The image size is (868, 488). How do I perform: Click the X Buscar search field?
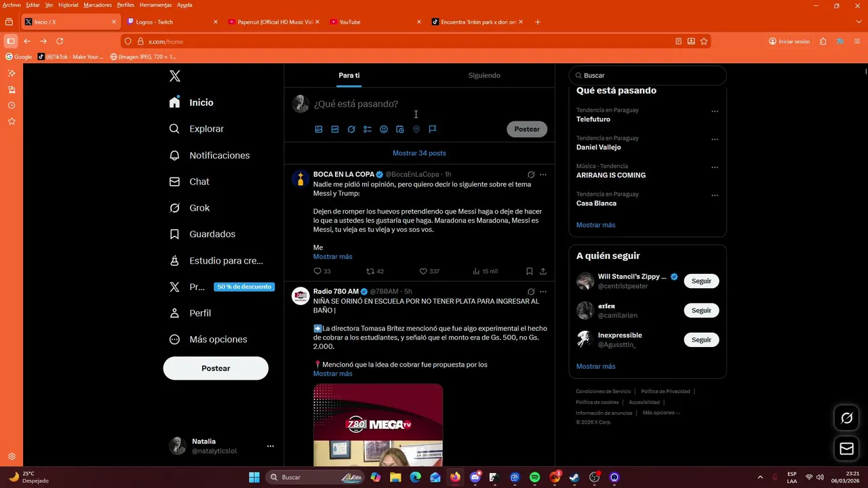pos(648,75)
